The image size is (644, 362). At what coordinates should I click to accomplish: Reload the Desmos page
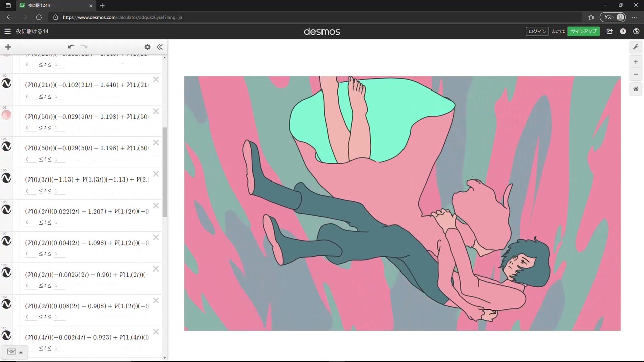click(39, 17)
